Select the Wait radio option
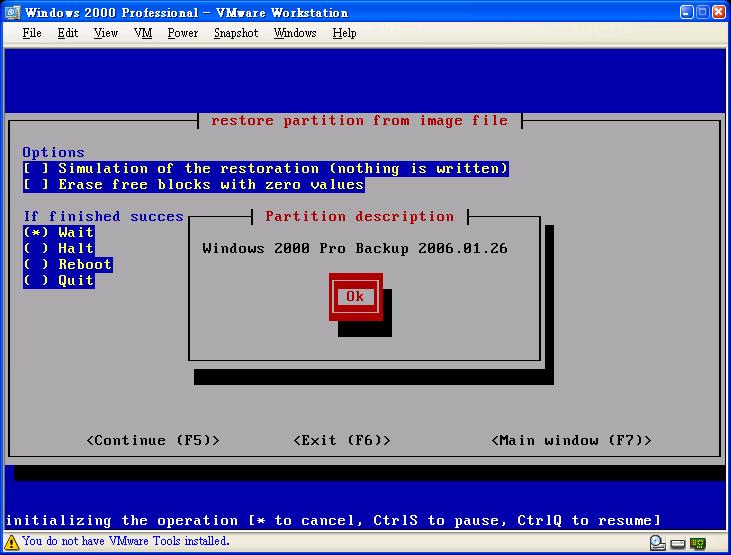Image resolution: width=731 pixels, height=555 pixels. [x=59, y=232]
